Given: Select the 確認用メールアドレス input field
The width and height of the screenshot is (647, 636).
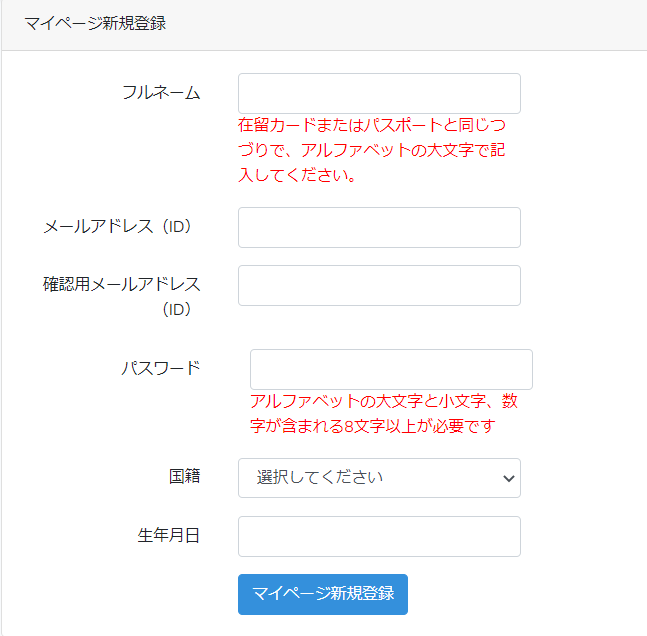Looking at the screenshot, I should (379, 286).
